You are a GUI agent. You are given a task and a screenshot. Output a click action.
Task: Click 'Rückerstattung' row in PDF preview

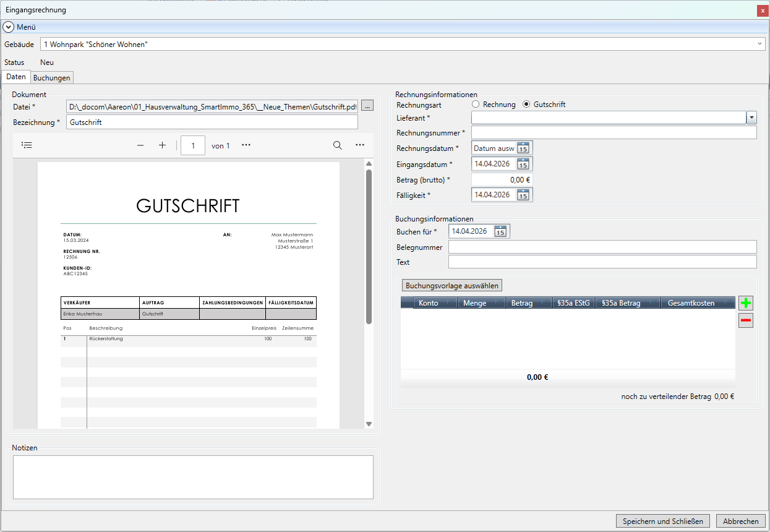[x=189, y=339]
